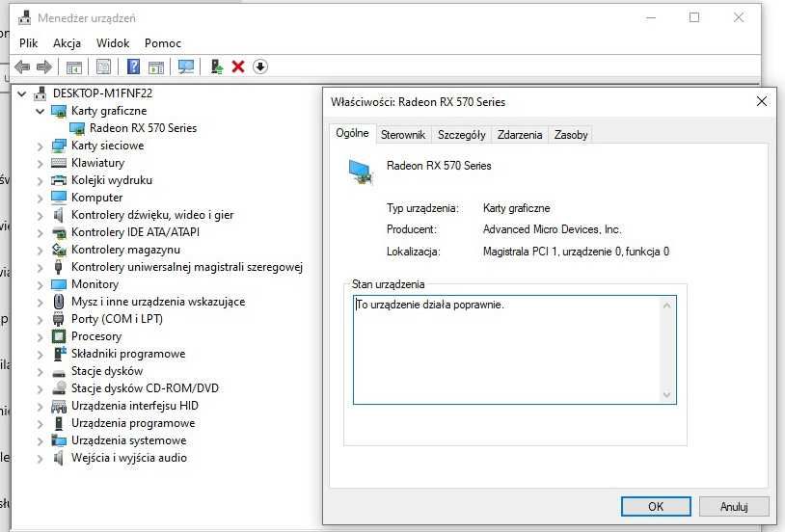The height and width of the screenshot is (532, 785).
Task: Click the Properties sheet toolbar icon
Action: [x=103, y=66]
